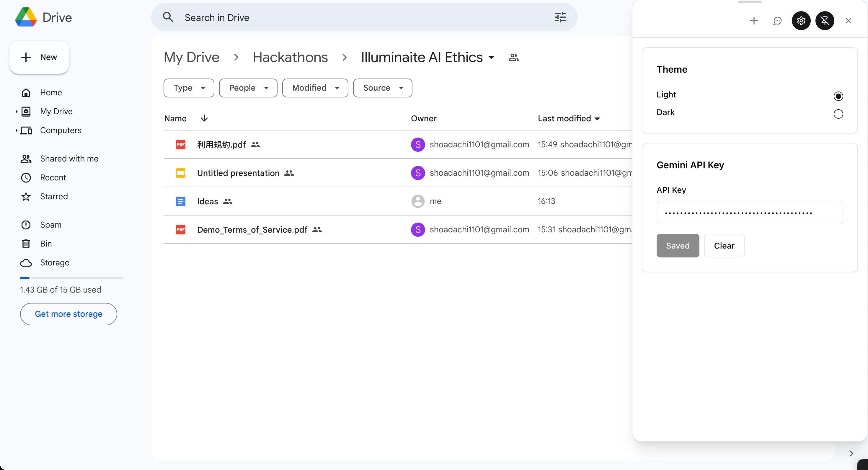
Task: Click the Get more storage button
Action: (x=68, y=314)
